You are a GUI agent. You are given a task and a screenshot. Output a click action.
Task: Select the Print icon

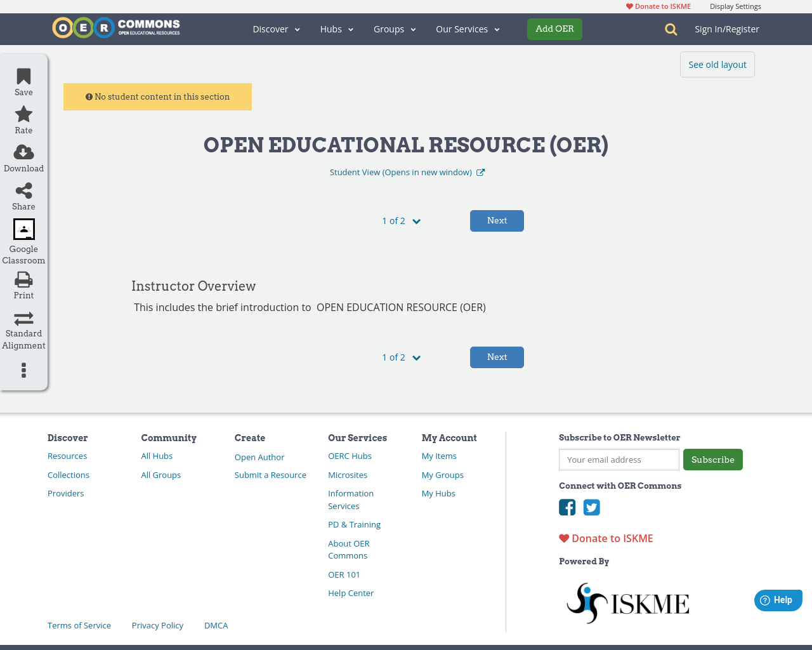pos(23,279)
